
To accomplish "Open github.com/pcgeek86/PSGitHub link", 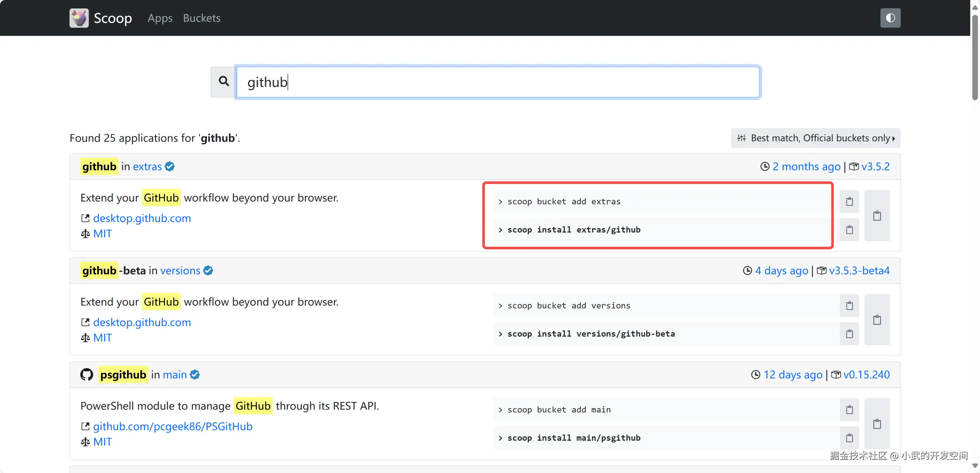I will (x=173, y=426).
